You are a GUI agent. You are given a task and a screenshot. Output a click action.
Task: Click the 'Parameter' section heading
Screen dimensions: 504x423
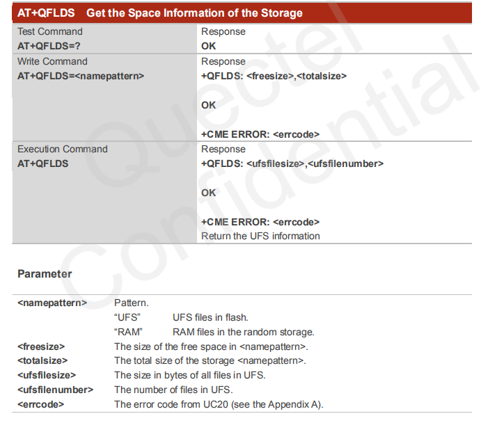point(45,273)
